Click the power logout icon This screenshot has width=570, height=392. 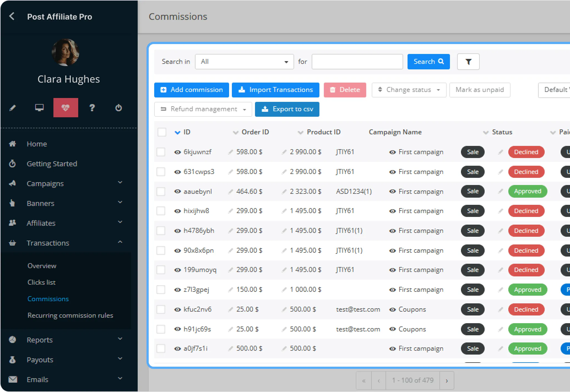tap(118, 108)
